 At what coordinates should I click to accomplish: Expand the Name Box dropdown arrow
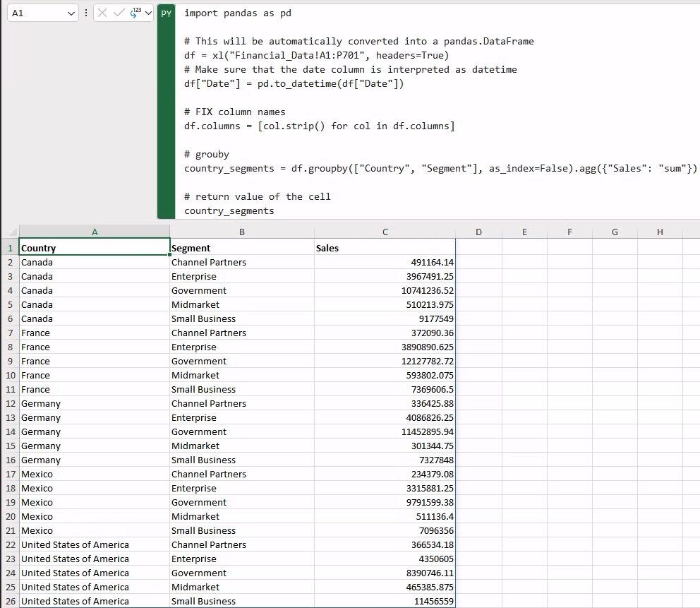71,13
